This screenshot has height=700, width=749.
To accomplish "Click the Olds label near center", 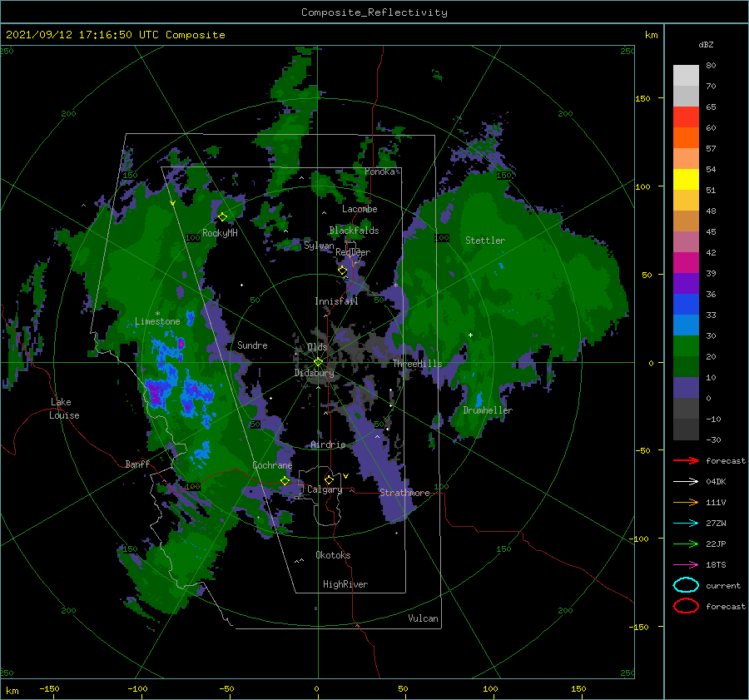I will (317, 347).
